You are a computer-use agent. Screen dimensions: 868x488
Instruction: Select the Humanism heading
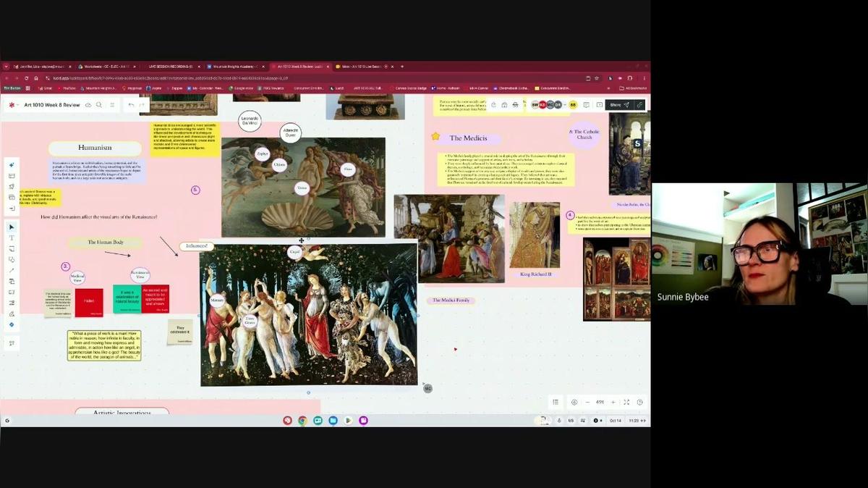95,148
